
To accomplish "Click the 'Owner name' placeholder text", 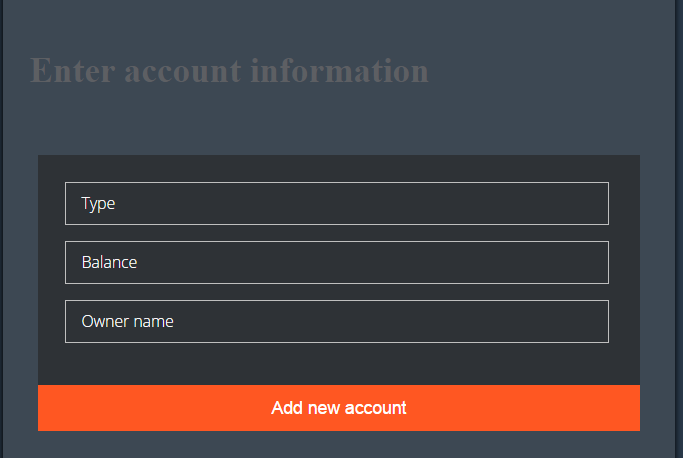I will (x=128, y=322).
